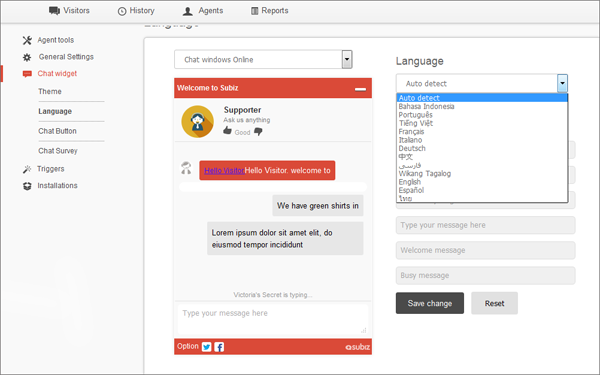Open Triggers in sidebar
Viewport: 600px width, 375px height.
[x=51, y=169]
